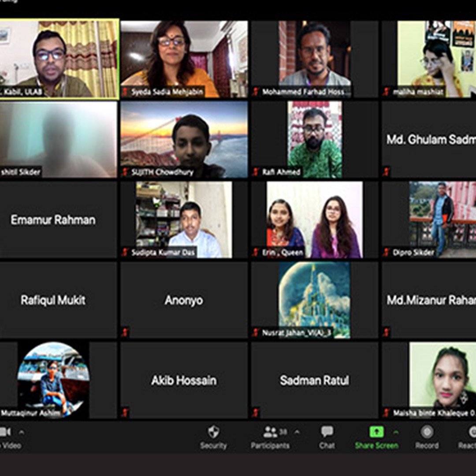The height and width of the screenshot is (476, 476).
Task: Click muted mic icon beside Nusrat Jahan
Action: click(x=256, y=332)
